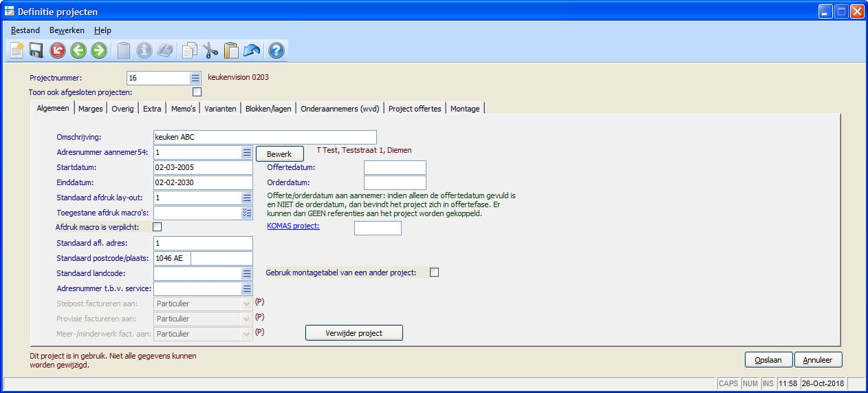Click the new document toolbar icon
868x393 pixels.
pos(17,50)
